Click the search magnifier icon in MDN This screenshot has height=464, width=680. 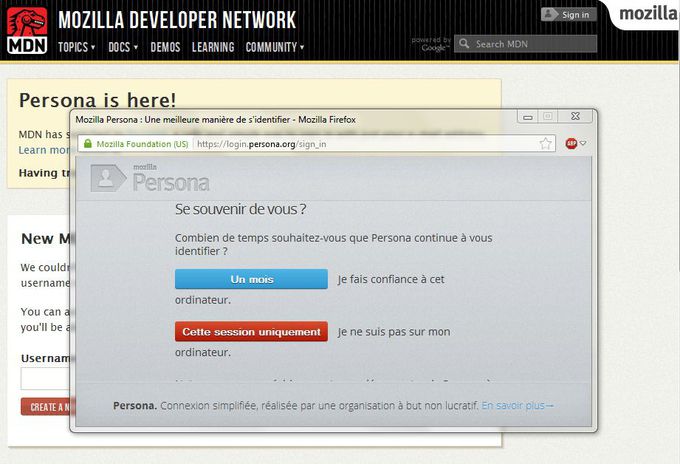tap(464, 43)
